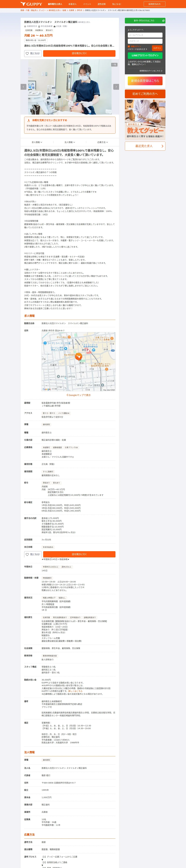
Task: Click 新卒・学生の方はこちら green button
Action: pos(145,21)
